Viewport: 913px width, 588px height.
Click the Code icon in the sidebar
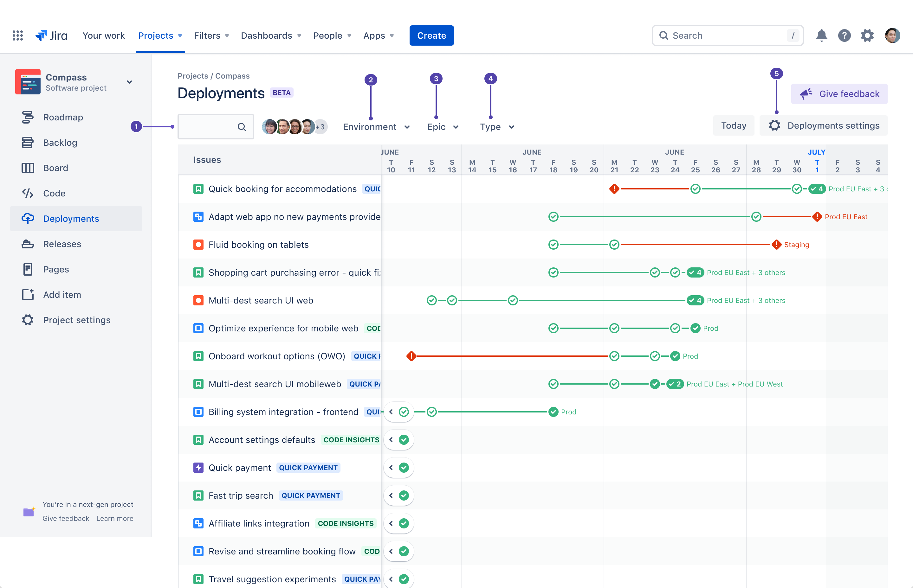[28, 193]
